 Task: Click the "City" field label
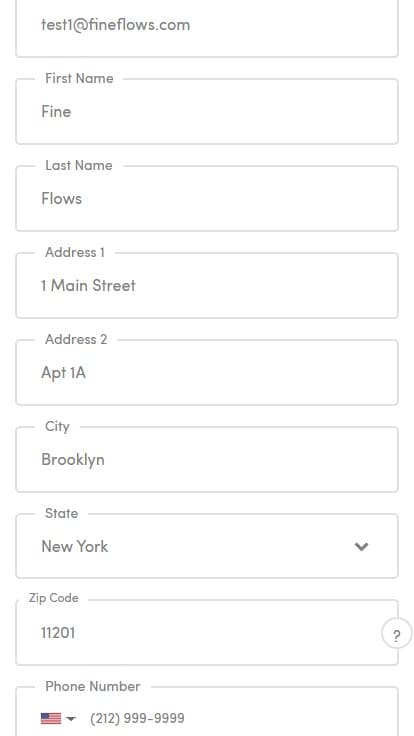(x=57, y=426)
